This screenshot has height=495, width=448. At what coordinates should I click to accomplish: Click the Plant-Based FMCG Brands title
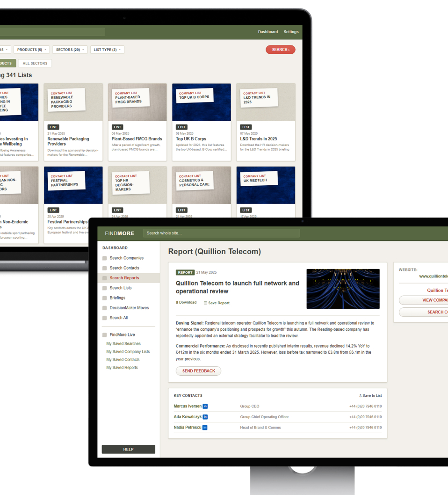point(137,139)
